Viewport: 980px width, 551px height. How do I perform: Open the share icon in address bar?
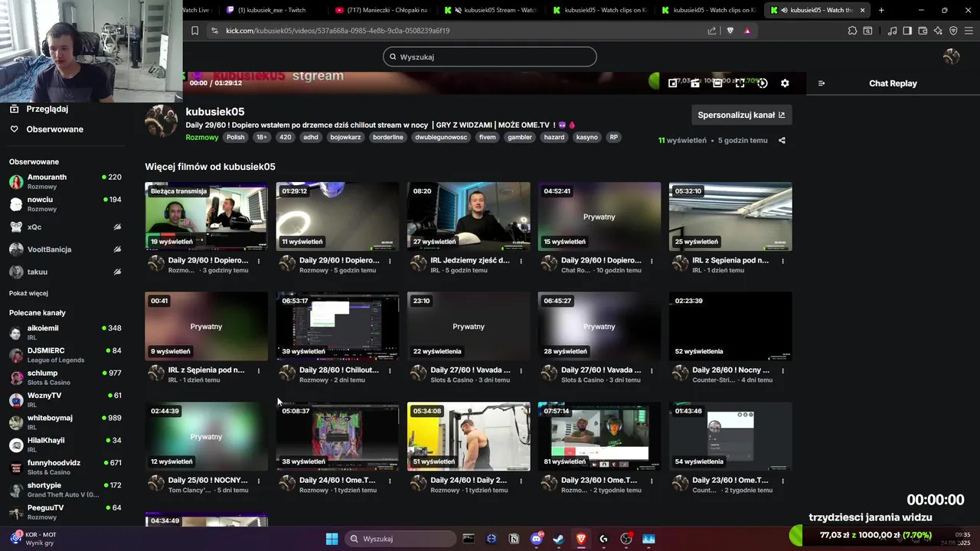pyautogui.click(x=712, y=31)
